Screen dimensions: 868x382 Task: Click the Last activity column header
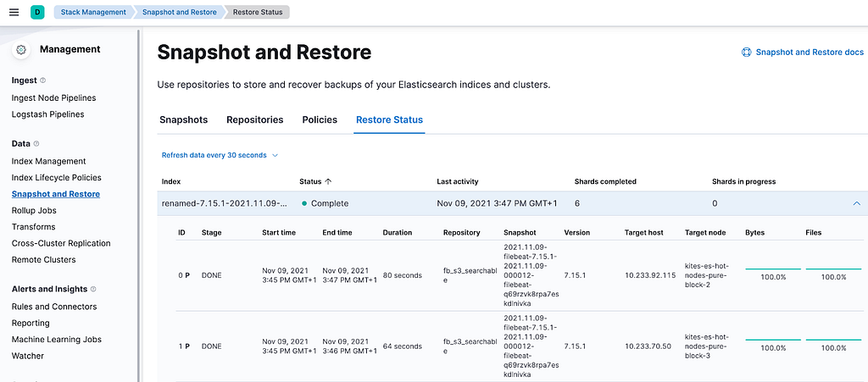(x=457, y=181)
